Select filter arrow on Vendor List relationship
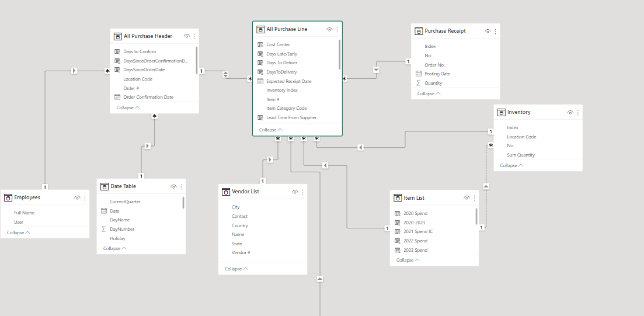Screen dimensions: 644x316 pyautogui.click(x=270, y=159)
